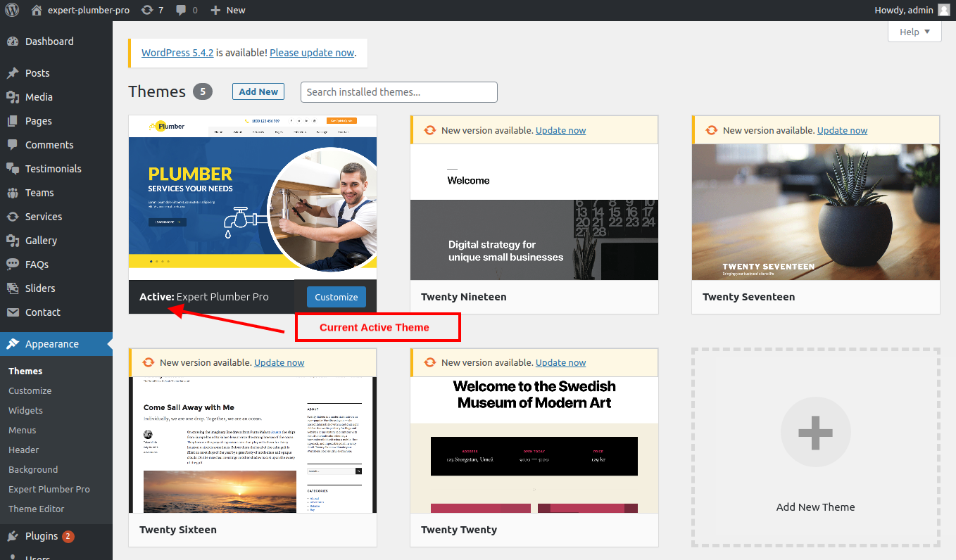Viewport: 956px width, 560px height.
Task: Follow the WordPress 5.4.2 link
Action: point(177,52)
